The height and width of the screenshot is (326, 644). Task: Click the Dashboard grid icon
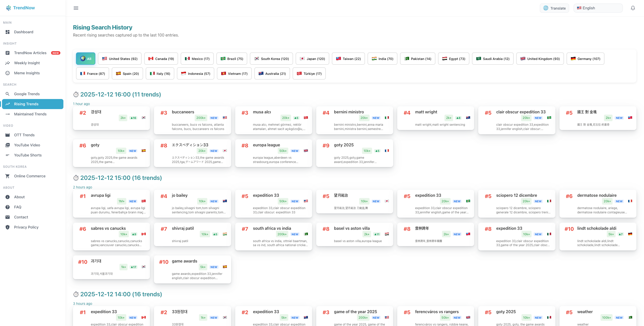pos(8,32)
